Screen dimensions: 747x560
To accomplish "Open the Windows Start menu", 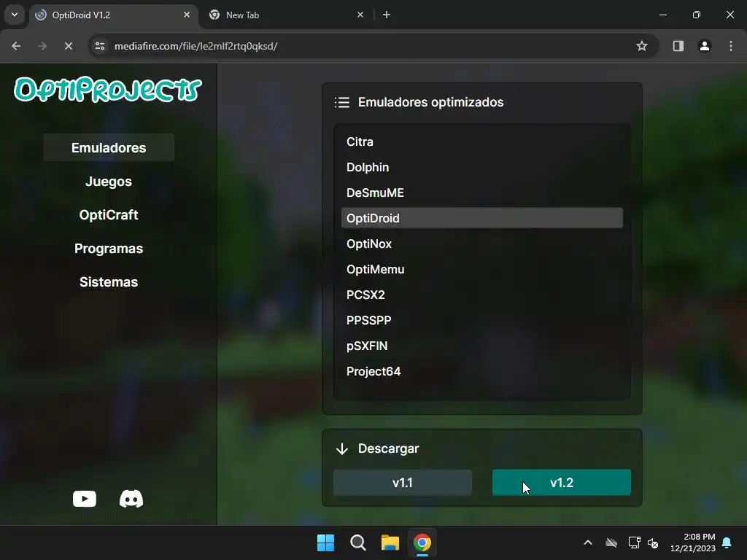I will click(326, 542).
